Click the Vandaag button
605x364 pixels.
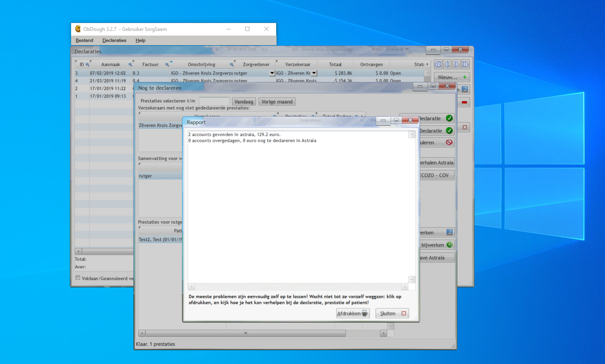click(244, 102)
